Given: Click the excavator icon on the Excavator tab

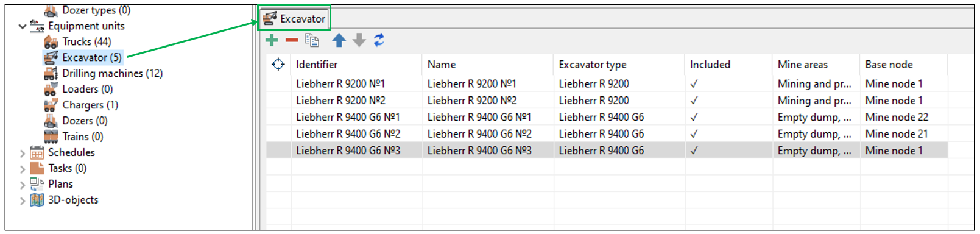Looking at the screenshot, I should click(x=270, y=18).
